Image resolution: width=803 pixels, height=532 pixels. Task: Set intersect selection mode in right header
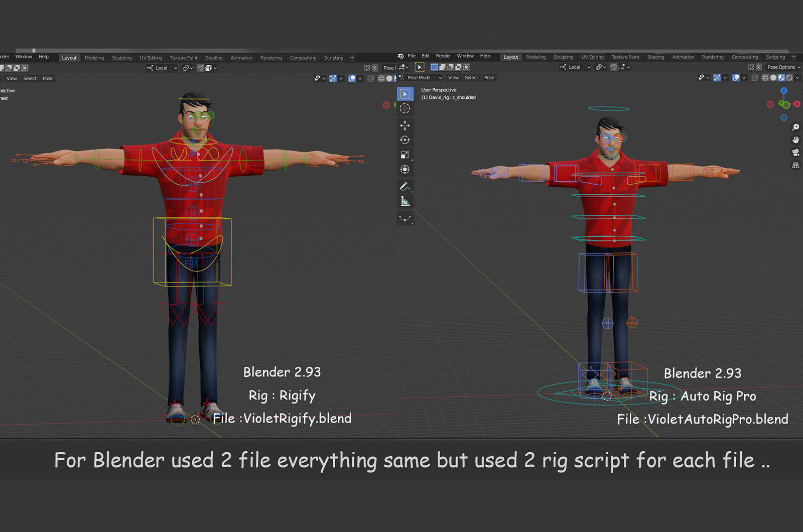(x=466, y=67)
